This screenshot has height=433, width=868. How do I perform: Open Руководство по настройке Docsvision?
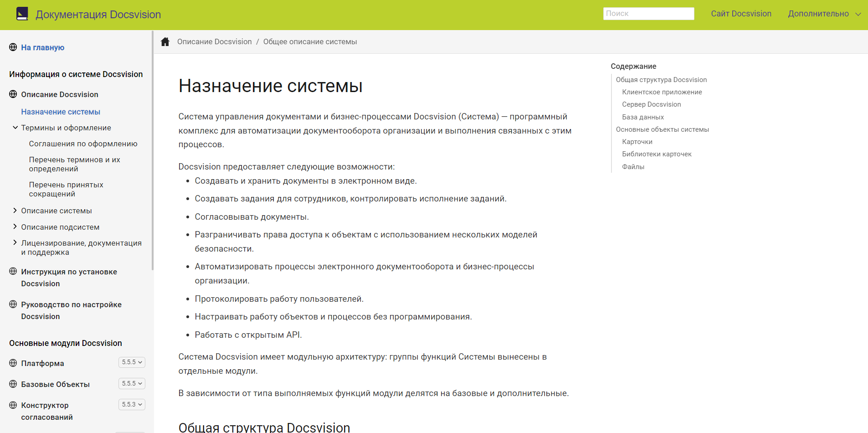(x=71, y=310)
